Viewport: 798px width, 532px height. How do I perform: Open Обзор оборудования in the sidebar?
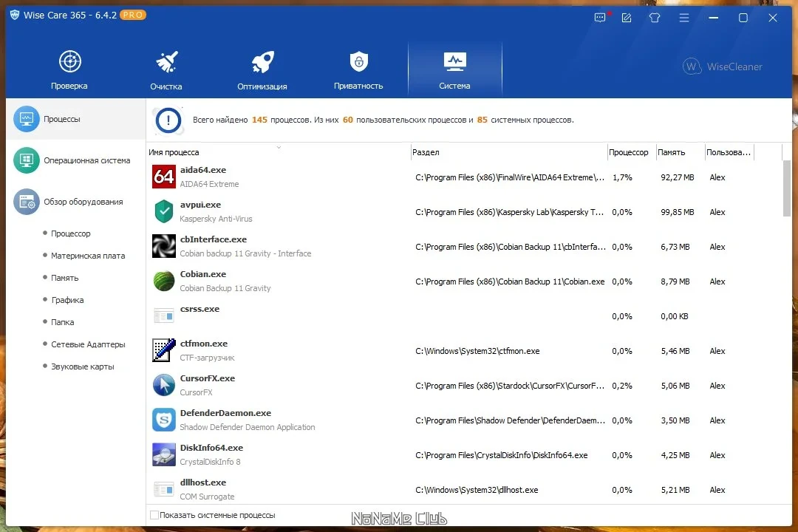point(76,202)
